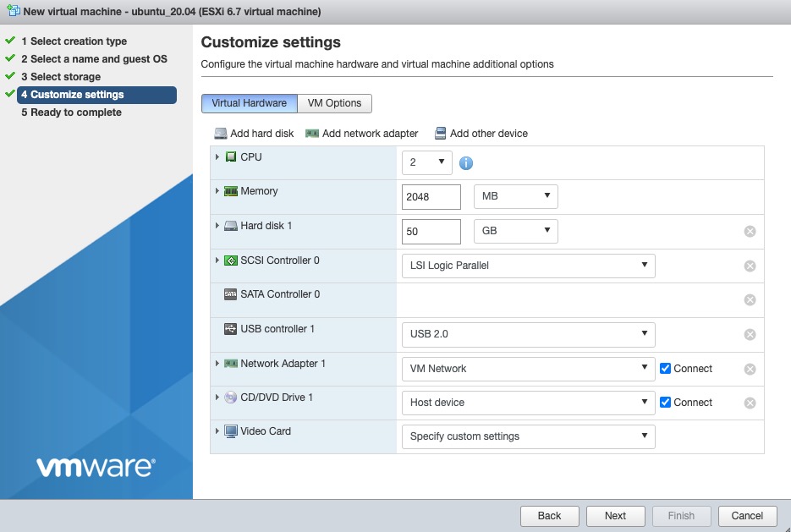
Task: Remove CD/DVD Drive 1 with its X icon
Action: point(750,403)
